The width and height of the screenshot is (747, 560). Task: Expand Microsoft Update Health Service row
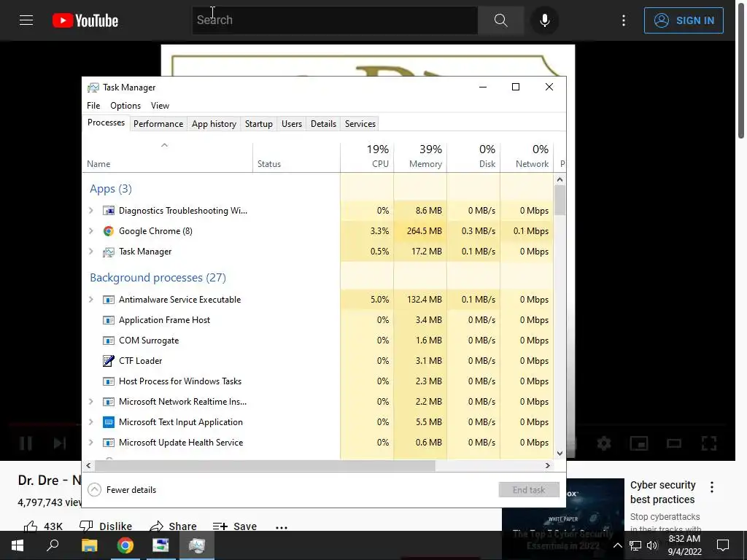pos(91,443)
